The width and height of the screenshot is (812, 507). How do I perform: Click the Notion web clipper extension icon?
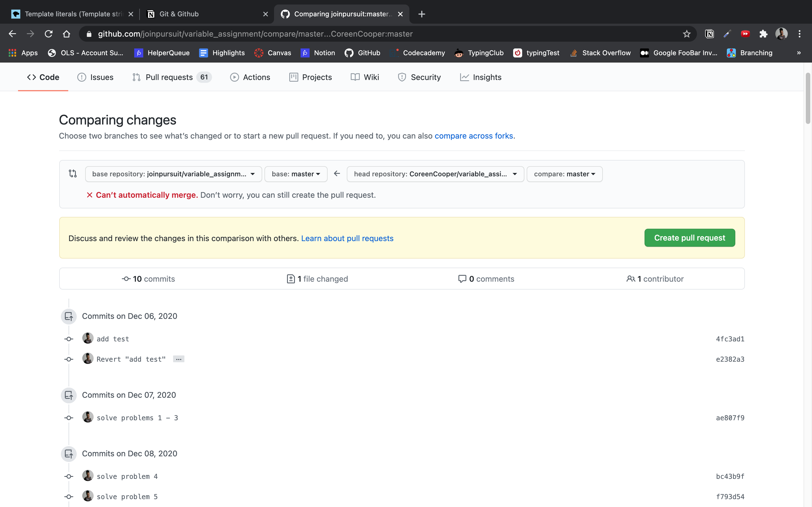tap(709, 34)
